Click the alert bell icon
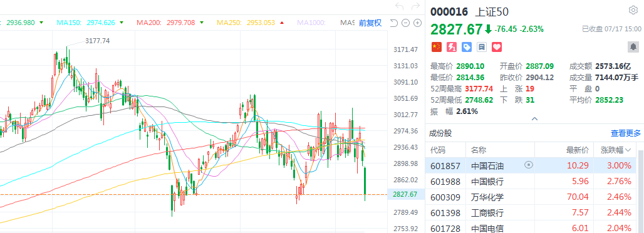The width and height of the screenshot is (644, 233). pyautogui.click(x=633, y=47)
